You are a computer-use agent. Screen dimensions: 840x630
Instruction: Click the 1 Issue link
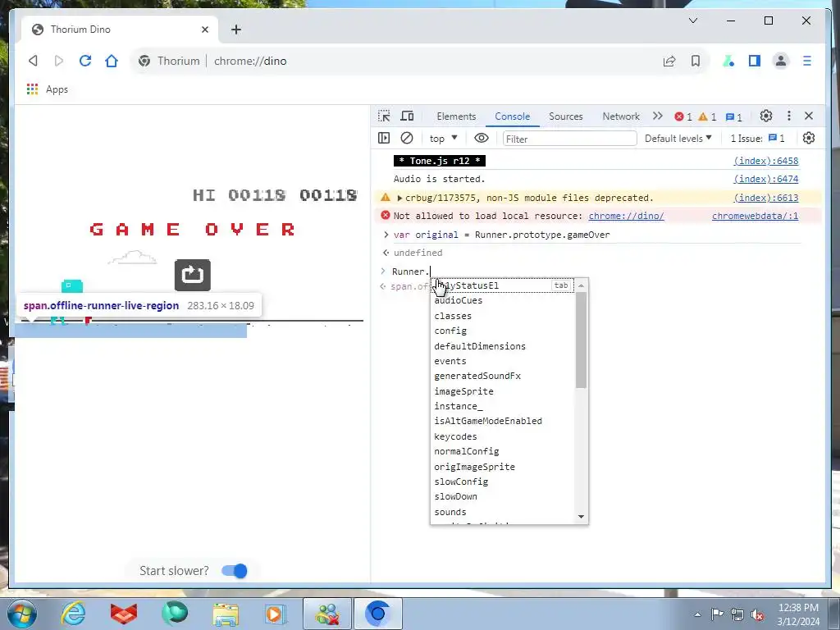(757, 138)
